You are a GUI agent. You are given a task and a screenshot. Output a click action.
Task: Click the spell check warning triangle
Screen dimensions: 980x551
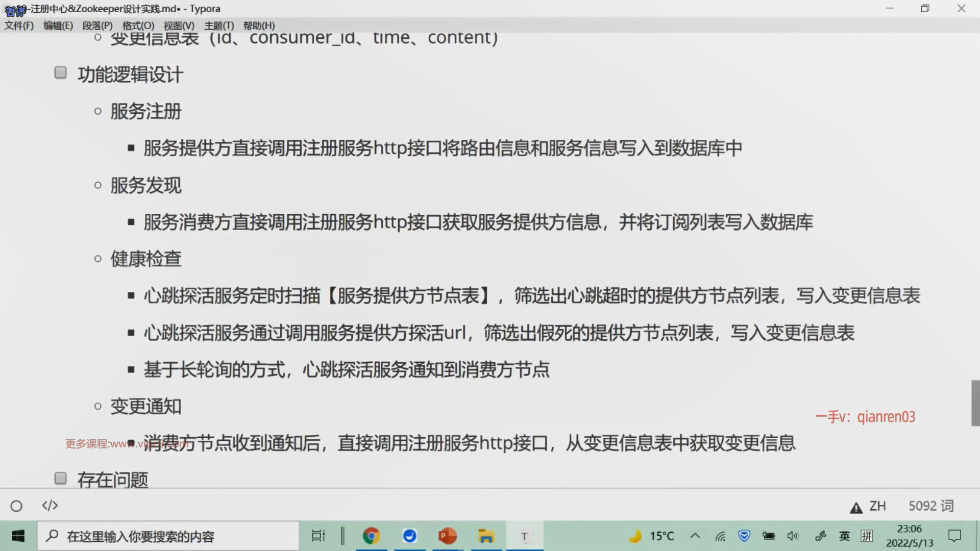tap(855, 507)
